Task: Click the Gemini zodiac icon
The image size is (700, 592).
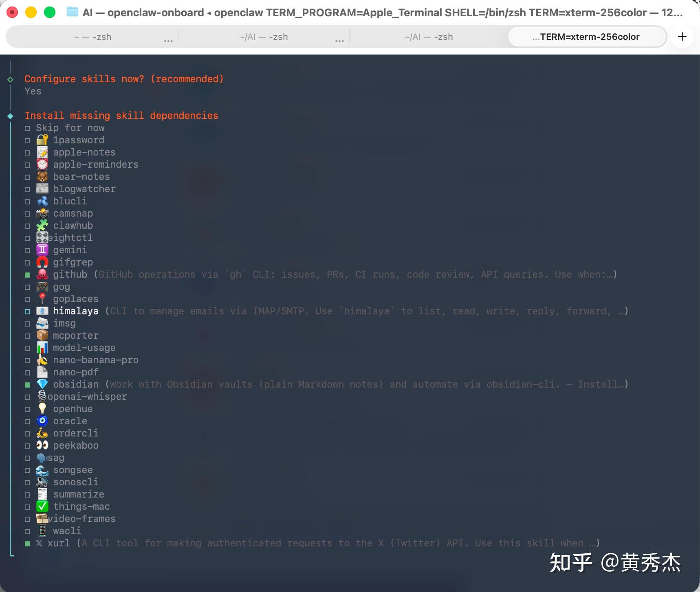Action: pyautogui.click(x=42, y=250)
